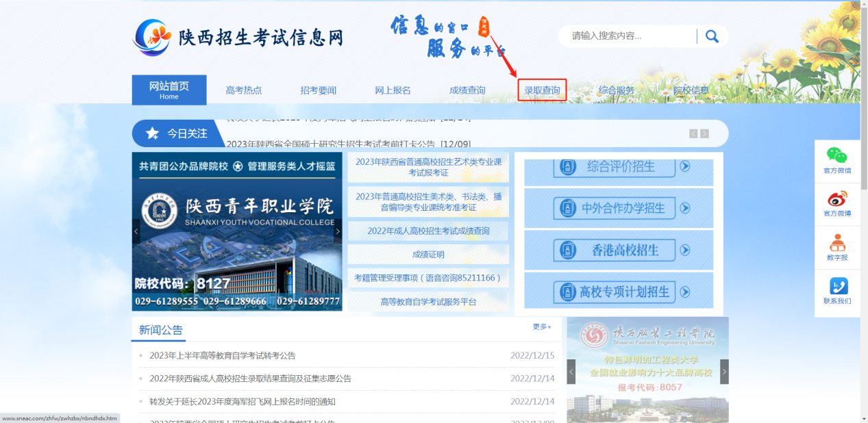
Task: Open 转发关于延长2023年度海军招飞网上报名时间的通知
Action: coord(243,402)
